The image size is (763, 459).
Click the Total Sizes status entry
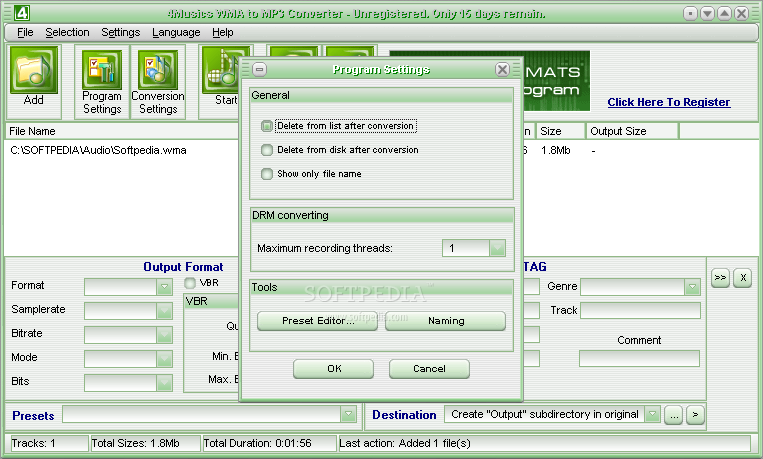145,443
